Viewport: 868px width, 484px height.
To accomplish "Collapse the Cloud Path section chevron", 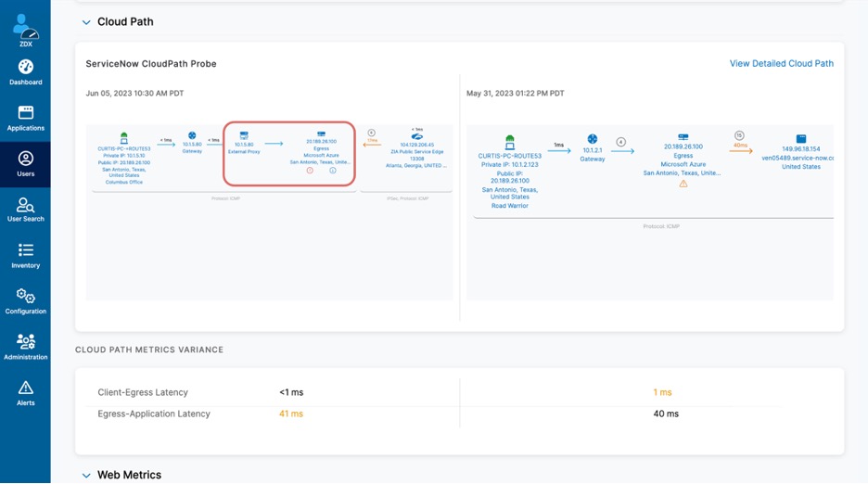I will click(86, 22).
